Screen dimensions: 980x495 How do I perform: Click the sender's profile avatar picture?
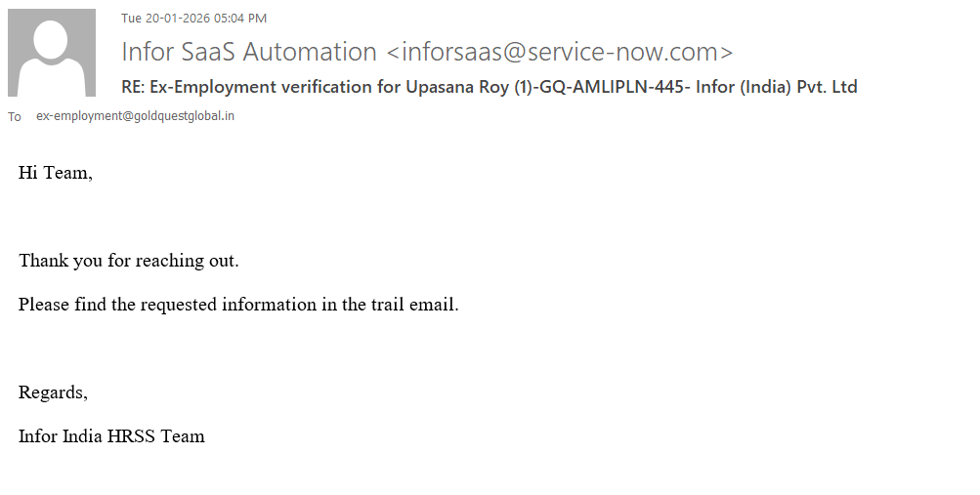coord(52,53)
